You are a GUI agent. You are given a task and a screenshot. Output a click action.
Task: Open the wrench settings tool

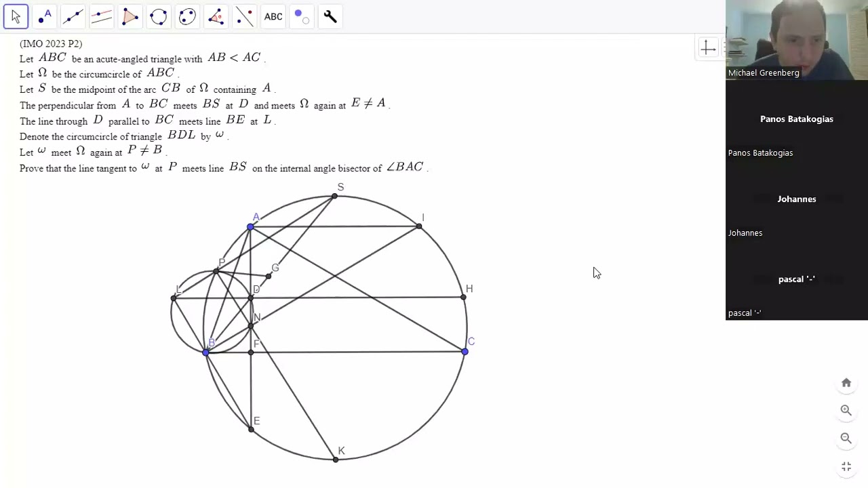point(330,17)
